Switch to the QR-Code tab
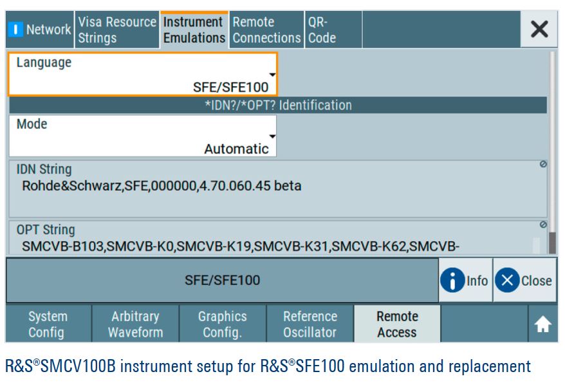The height and width of the screenshot is (392, 565). 333,29
